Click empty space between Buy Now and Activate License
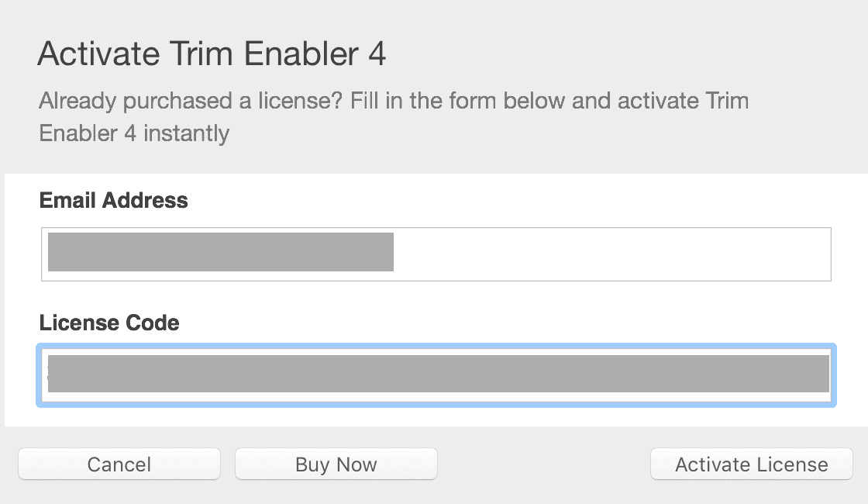 [x=542, y=464]
